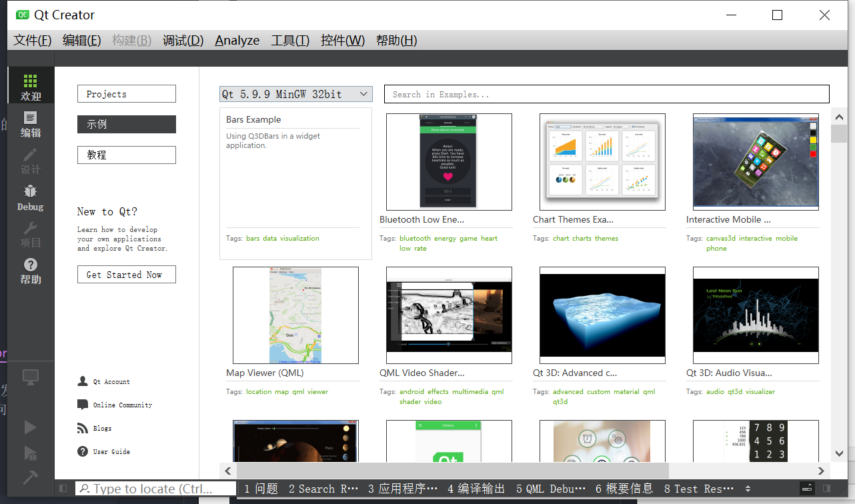This screenshot has width=855, height=504.
Task: Open Qt 3D: Audio Visualizer thumbnail
Action: coord(756,315)
